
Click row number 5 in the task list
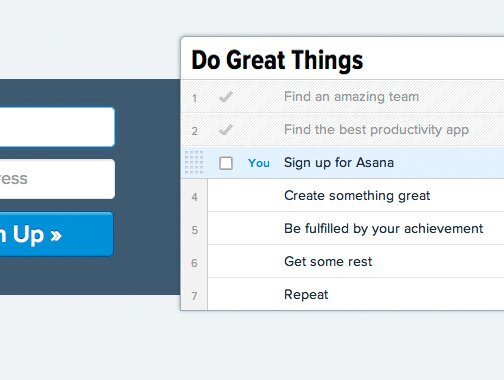click(195, 230)
